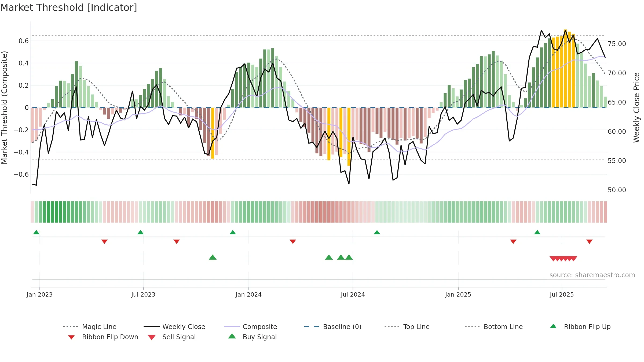Screen dimensions: 644x362
Task: Click the Jul 2024 axis label
Action: [x=353, y=295]
